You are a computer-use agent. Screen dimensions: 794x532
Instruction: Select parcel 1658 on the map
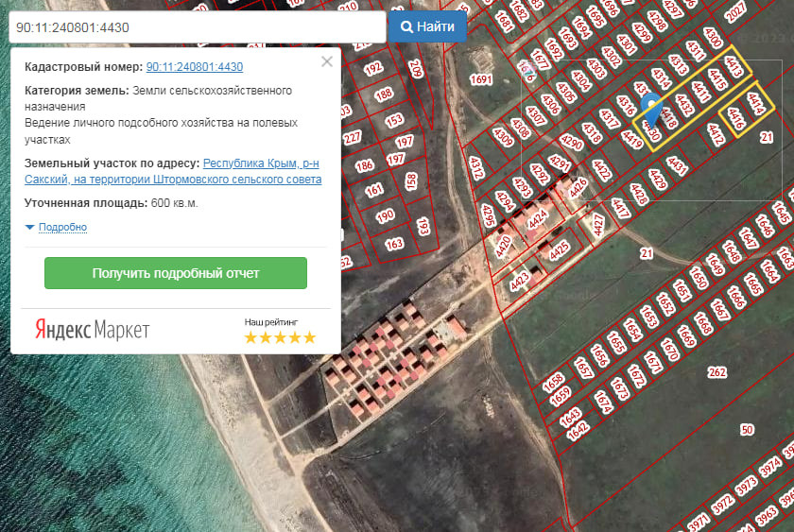coord(553,382)
